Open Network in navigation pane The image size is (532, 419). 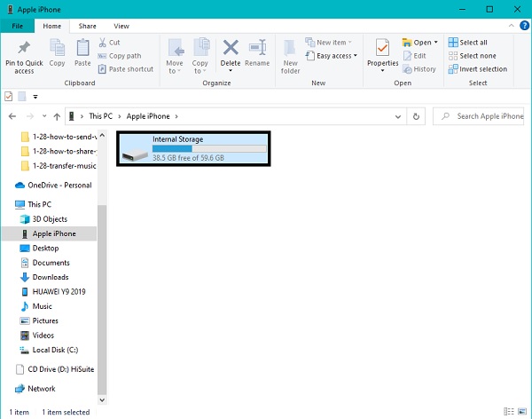coord(35,389)
